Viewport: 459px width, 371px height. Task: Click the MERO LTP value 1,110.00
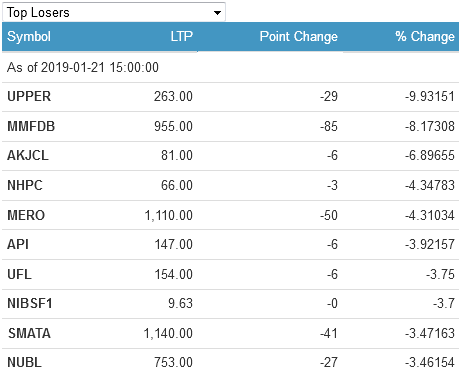point(169,215)
